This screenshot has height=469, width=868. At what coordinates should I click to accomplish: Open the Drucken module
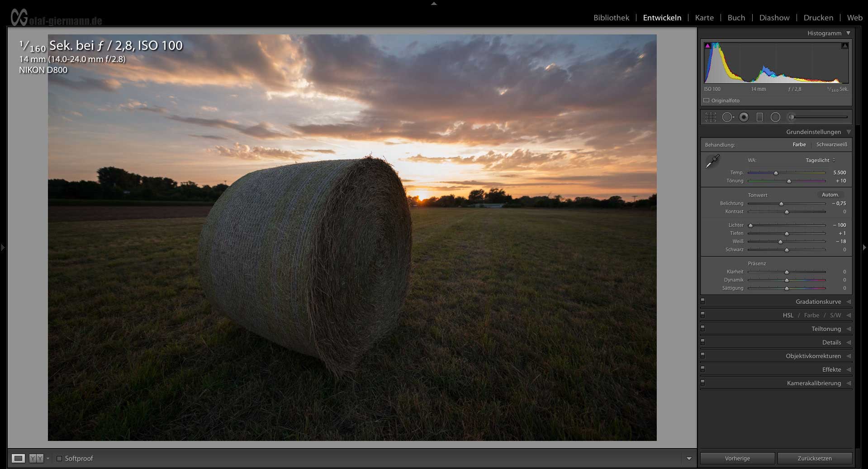(x=818, y=18)
